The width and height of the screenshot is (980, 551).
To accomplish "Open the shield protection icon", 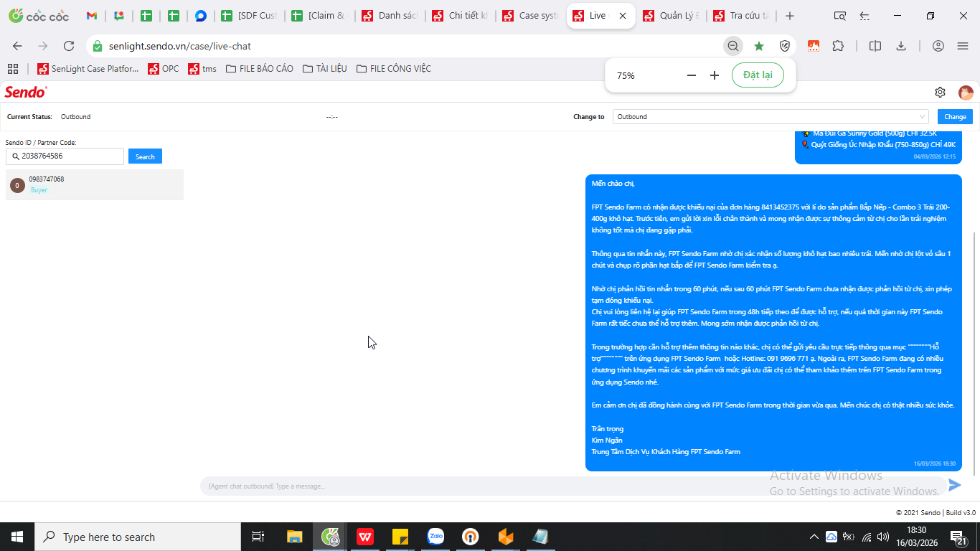I will pyautogui.click(x=785, y=46).
